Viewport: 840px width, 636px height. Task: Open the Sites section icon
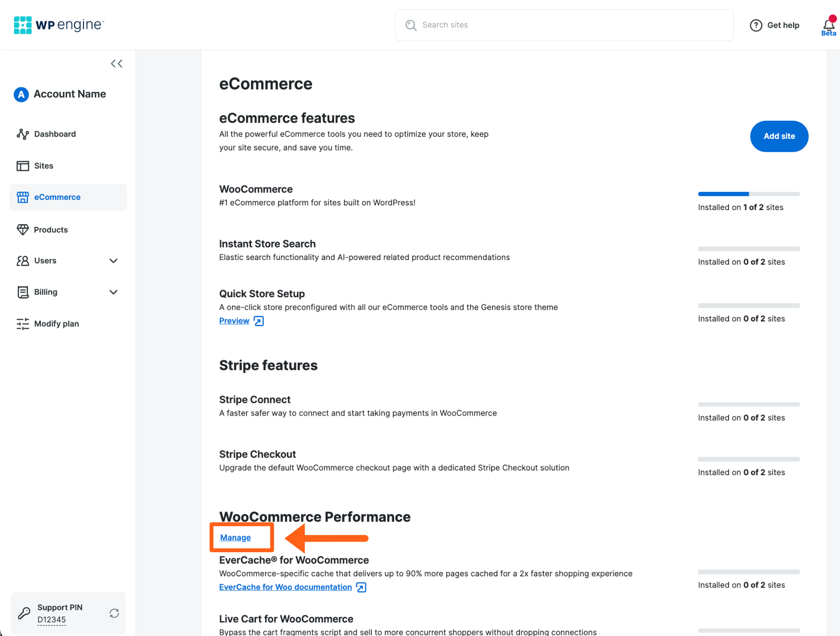(x=23, y=165)
